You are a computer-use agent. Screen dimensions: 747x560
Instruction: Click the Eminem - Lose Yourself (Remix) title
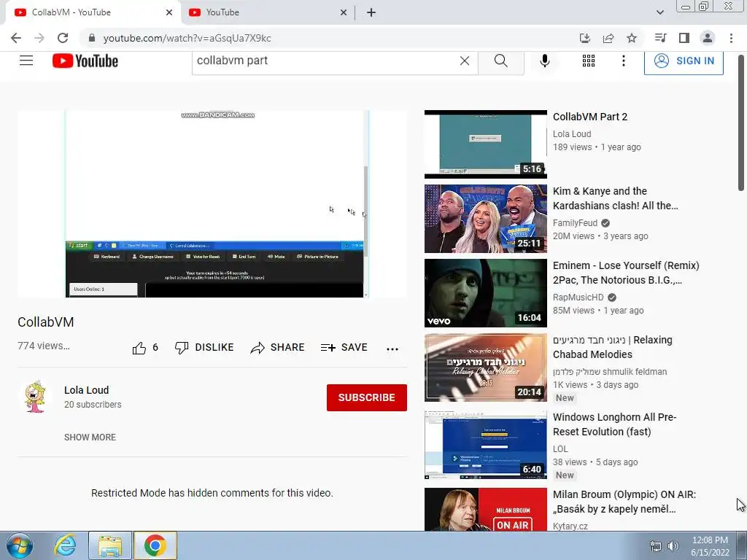[626, 273]
